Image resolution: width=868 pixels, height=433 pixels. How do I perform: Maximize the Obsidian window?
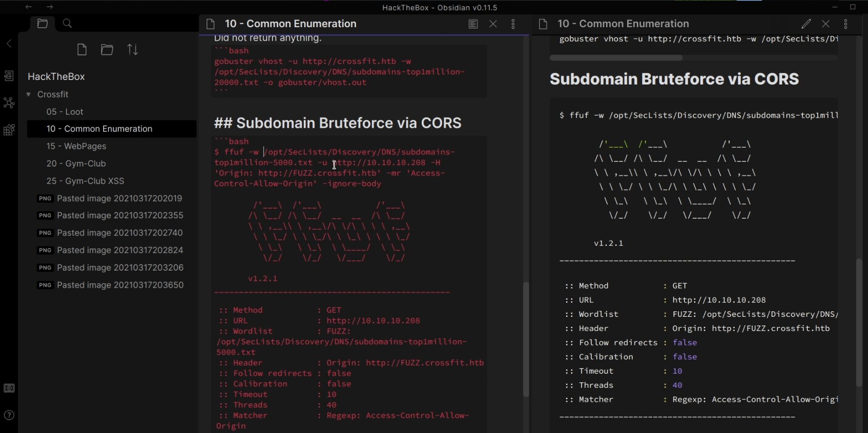(x=853, y=7)
